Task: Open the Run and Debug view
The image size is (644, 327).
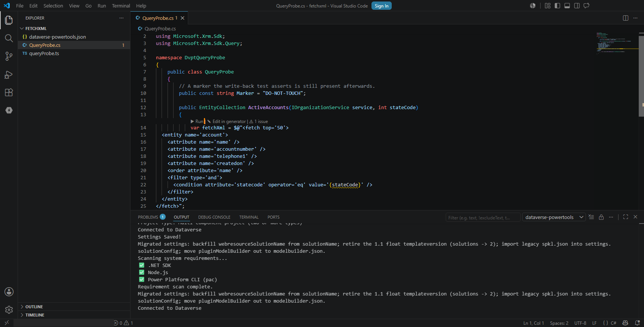Action: (9, 75)
